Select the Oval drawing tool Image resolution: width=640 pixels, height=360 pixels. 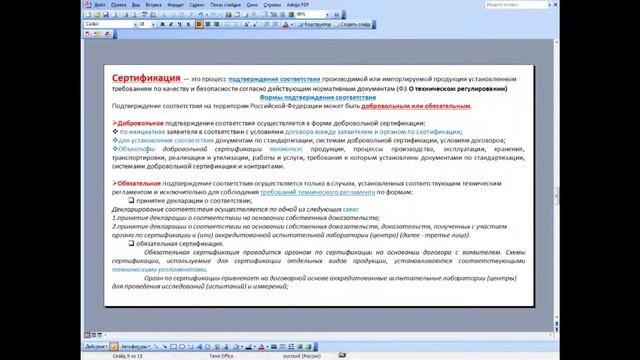(x=182, y=347)
